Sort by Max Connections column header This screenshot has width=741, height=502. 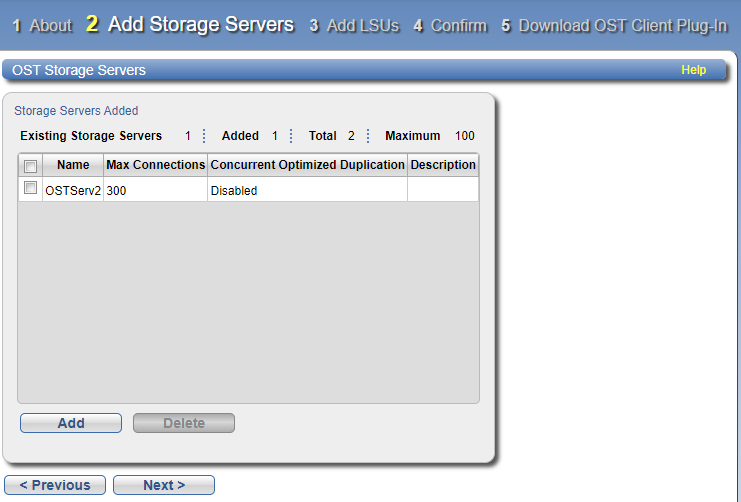tap(155, 165)
